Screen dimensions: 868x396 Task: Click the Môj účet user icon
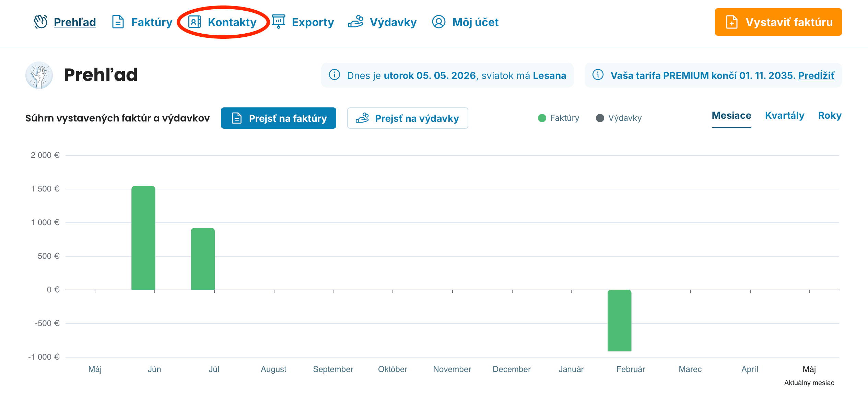point(438,22)
